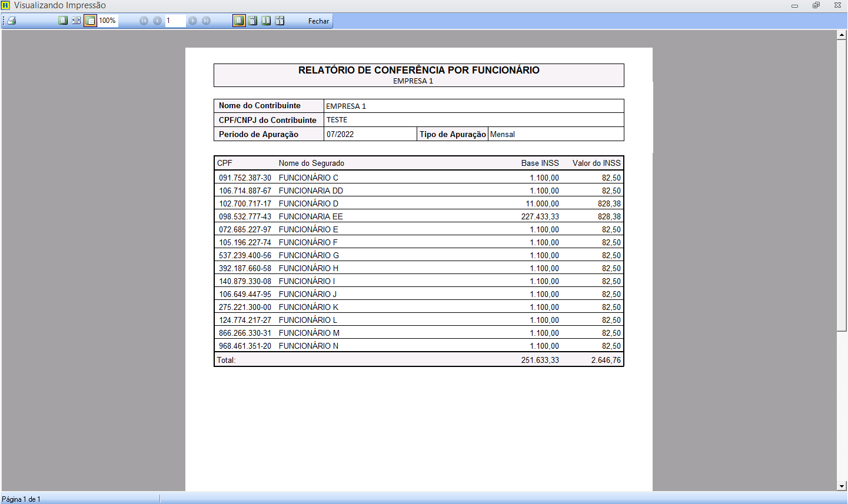Viewport: 848px width, 504px height.
Task: Click CPF '091.752.387-30'
Action: [x=245, y=178]
